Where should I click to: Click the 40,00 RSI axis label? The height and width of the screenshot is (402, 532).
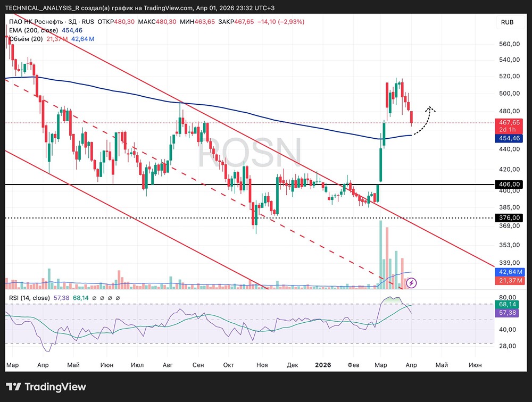(x=508, y=329)
